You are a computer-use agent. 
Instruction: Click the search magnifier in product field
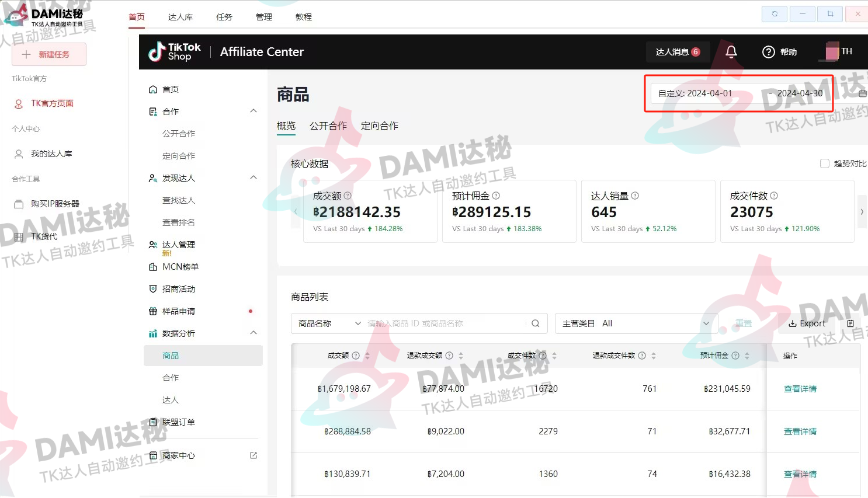coord(535,323)
